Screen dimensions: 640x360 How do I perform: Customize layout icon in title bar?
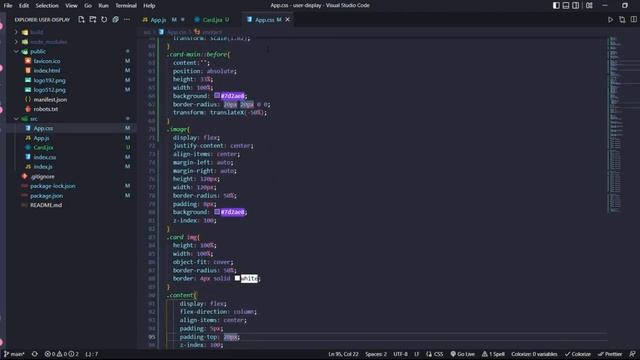click(589, 5)
